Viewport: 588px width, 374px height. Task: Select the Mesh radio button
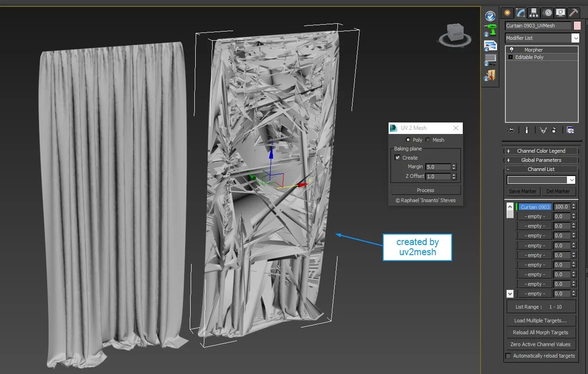coord(428,140)
